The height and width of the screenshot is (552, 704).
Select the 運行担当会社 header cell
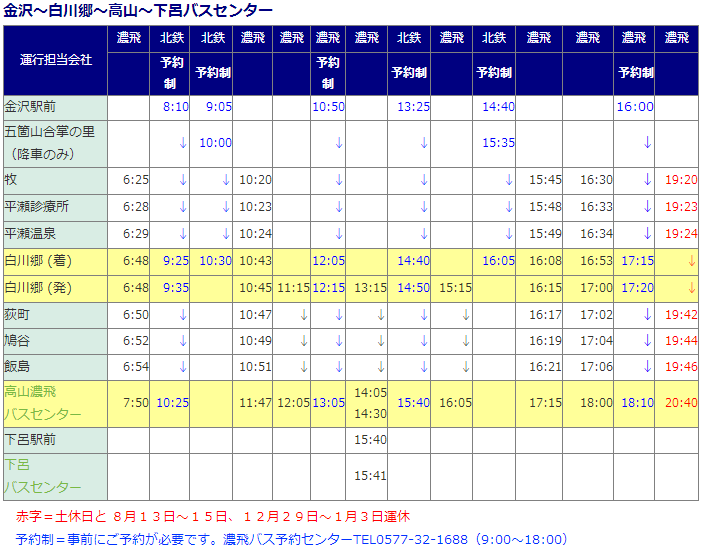point(56,60)
